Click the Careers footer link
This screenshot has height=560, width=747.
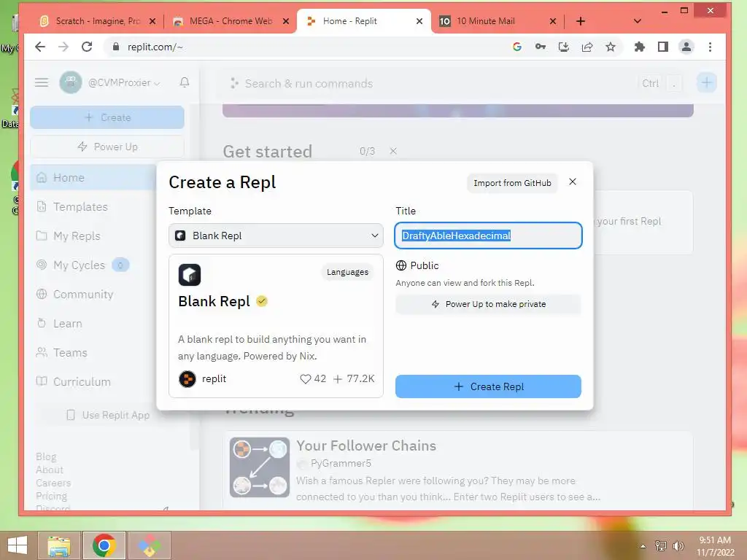[53, 483]
